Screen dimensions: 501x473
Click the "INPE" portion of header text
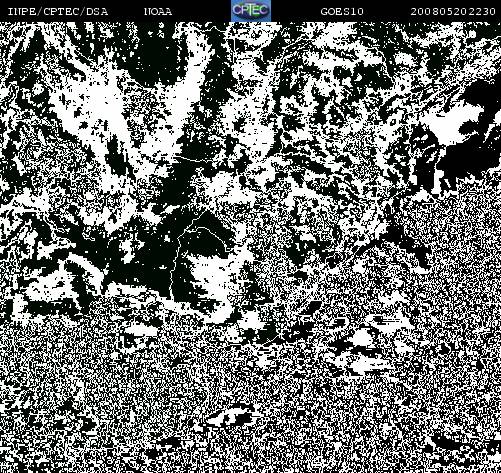(x=22, y=12)
